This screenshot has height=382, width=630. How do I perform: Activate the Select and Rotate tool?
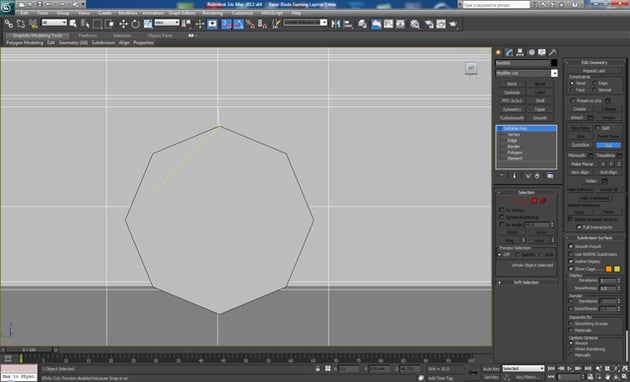pos(135,24)
